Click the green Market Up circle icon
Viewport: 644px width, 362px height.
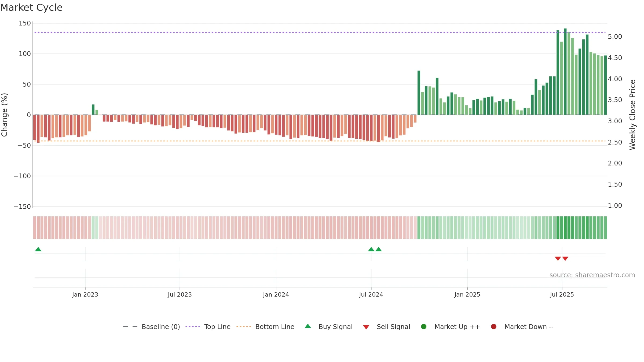click(x=424, y=327)
